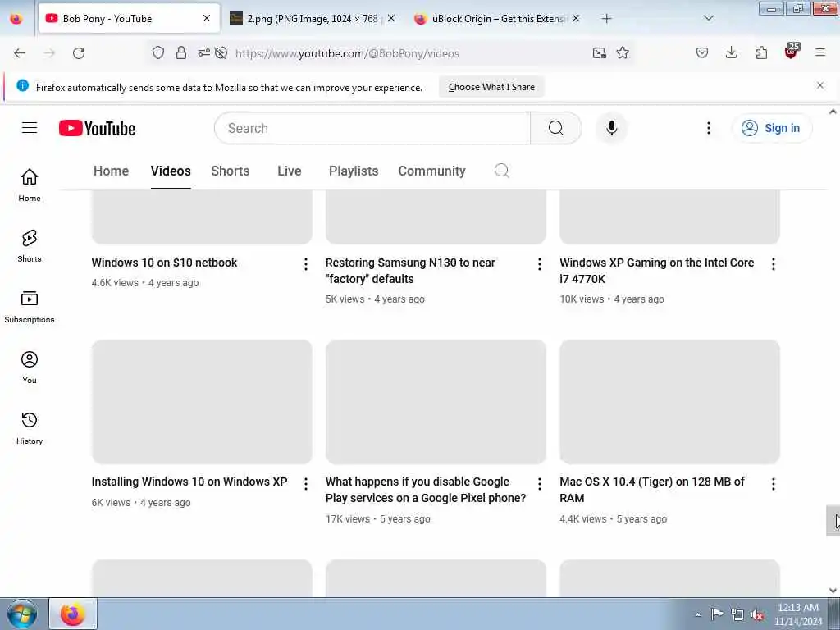Click thumbnail above Installing Windows 10 on Windows XP
This screenshot has height=630, width=840.
(x=202, y=402)
